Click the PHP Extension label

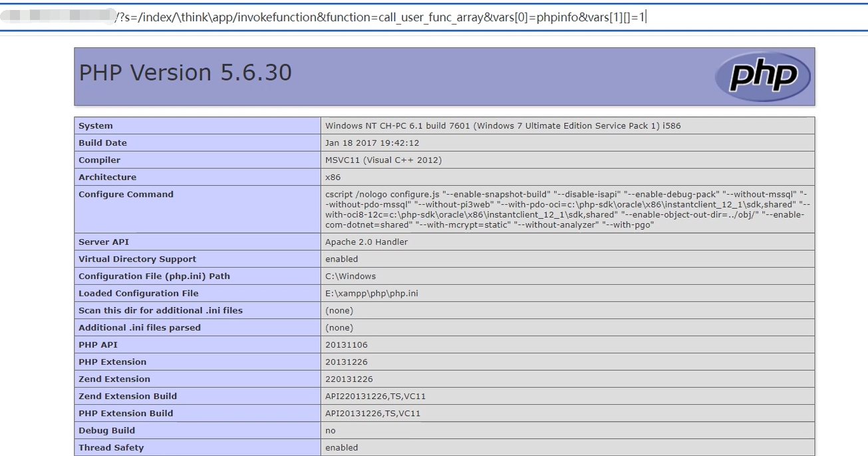pos(112,362)
